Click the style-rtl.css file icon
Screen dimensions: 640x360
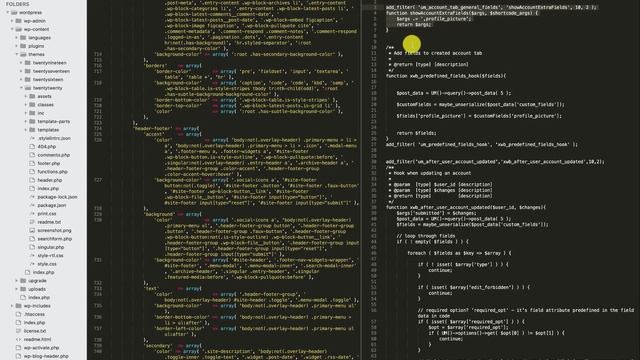[x=32, y=256]
